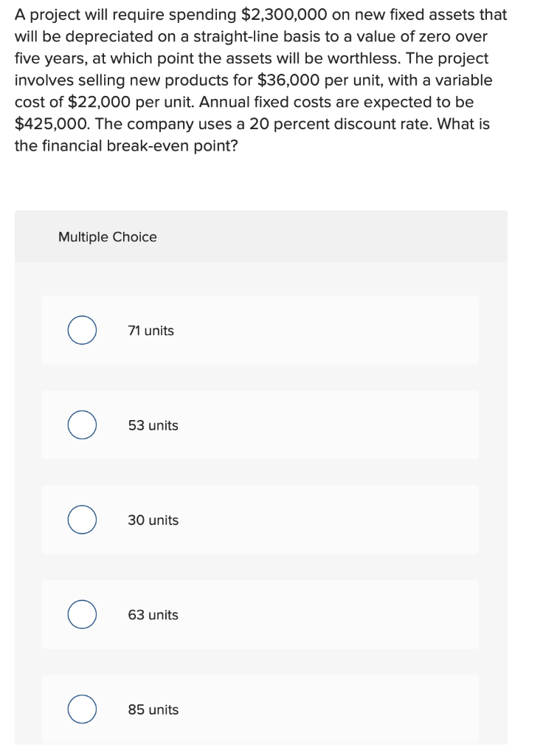Select the radio button for 30 units
This screenshot has height=756, width=543.
tap(81, 519)
